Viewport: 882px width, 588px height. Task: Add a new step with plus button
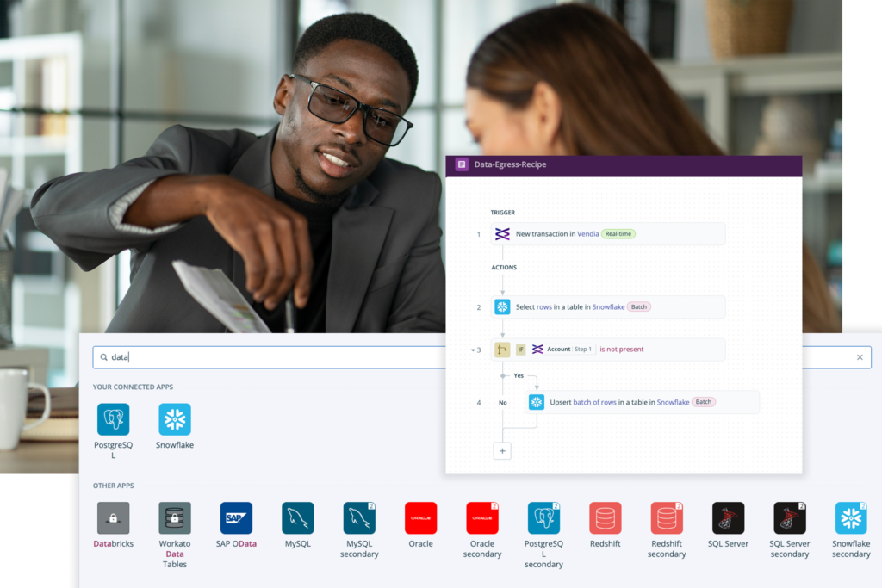point(502,451)
